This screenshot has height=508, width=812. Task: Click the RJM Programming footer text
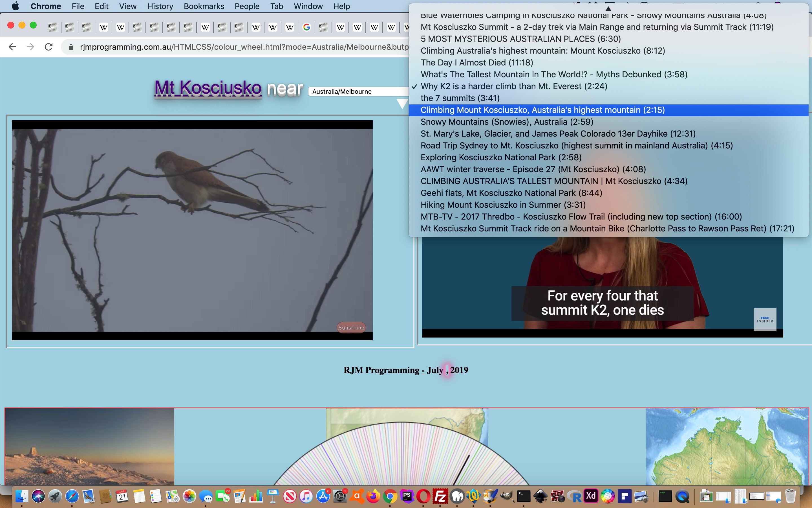[406, 370]
